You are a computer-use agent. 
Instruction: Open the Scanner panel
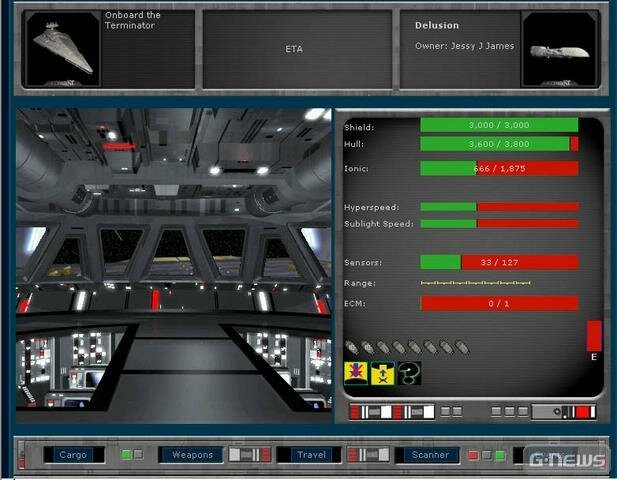pyautogui.click(x=429, y=455)
